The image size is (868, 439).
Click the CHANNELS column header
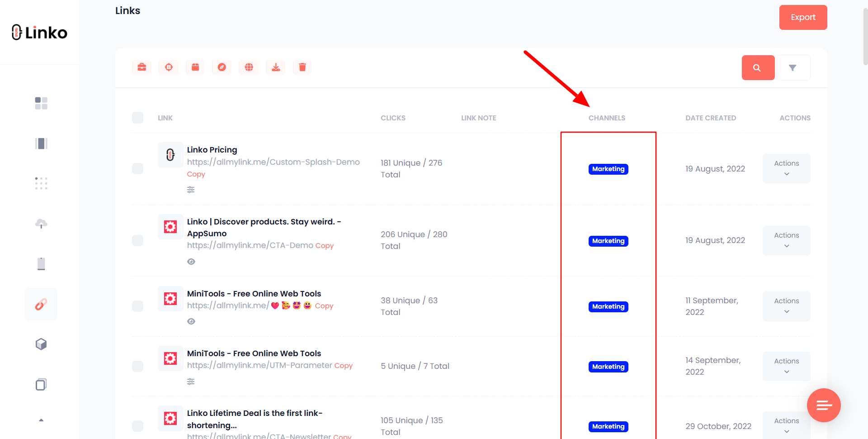(x=607, y=118)
